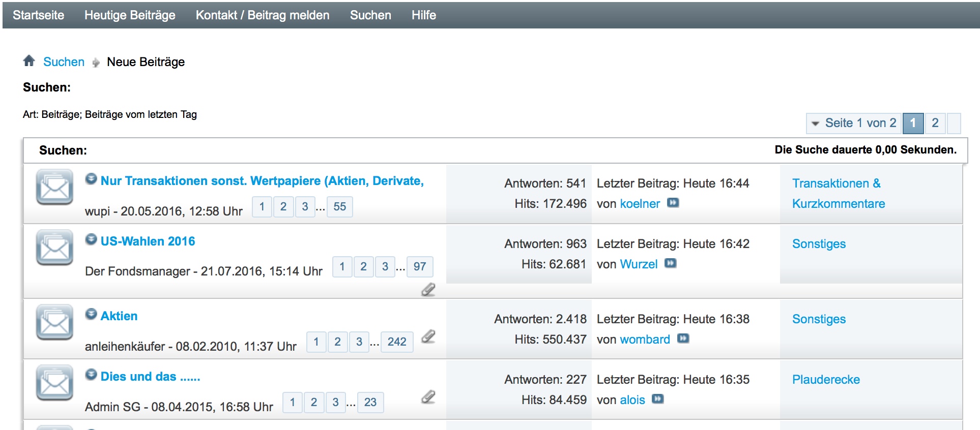Open forum Transaktionen & Kurzkommentare

(839, 194)
